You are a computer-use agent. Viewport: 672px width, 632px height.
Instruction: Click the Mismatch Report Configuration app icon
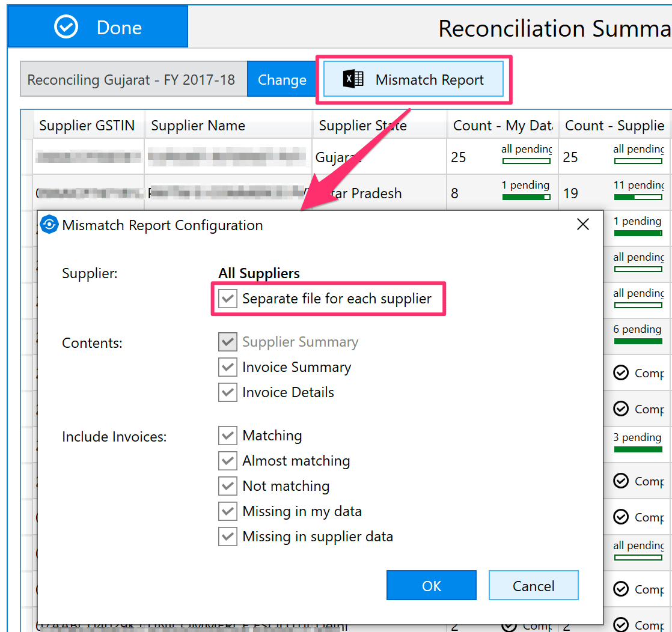(49, 225)
